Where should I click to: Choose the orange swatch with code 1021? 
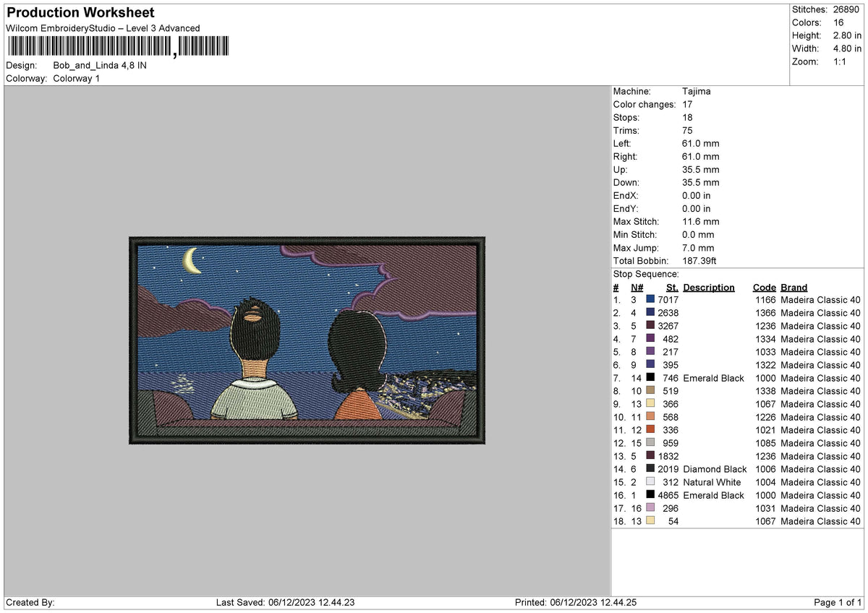651,429
